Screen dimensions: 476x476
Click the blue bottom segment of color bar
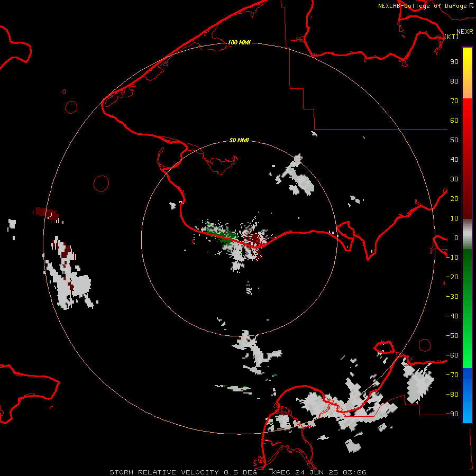click(x=467, y=395)
